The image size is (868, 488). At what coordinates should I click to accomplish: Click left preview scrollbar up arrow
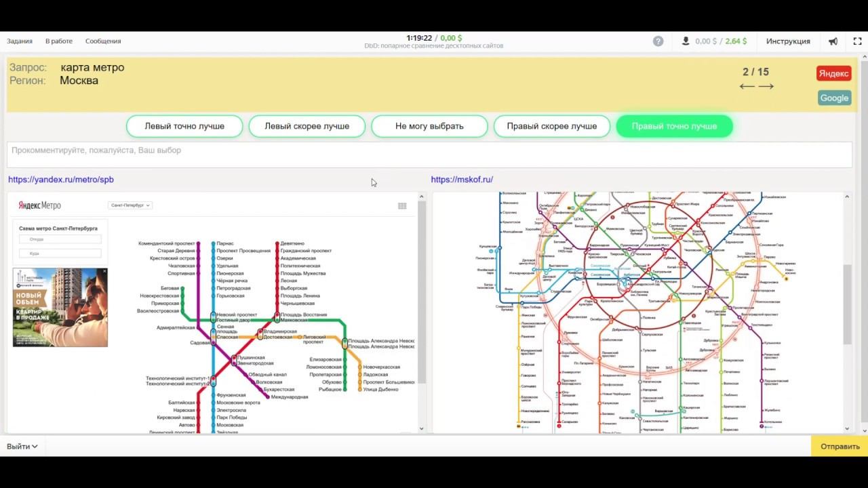[421, 197]
